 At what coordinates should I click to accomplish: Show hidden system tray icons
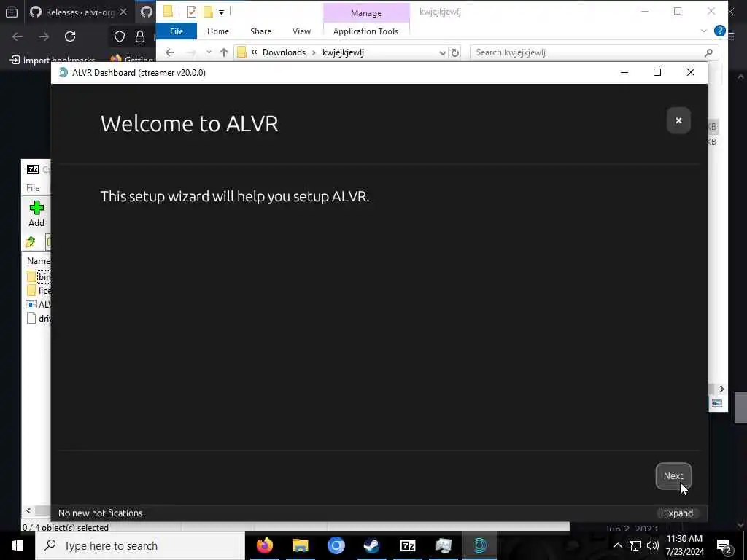pyautogui.click(x=617, y=545)
